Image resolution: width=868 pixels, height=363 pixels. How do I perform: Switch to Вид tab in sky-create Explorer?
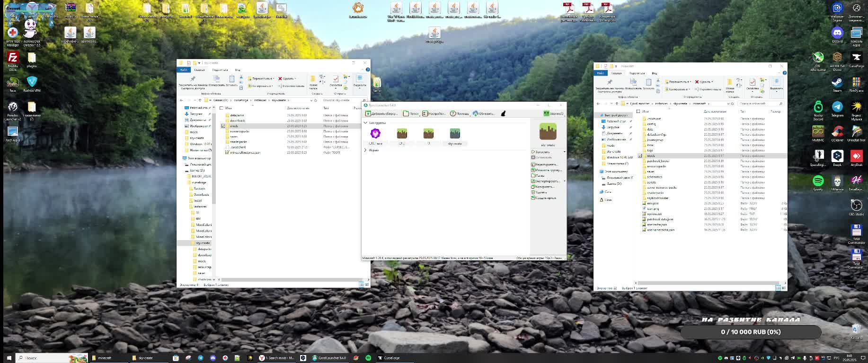coord(238,70)
